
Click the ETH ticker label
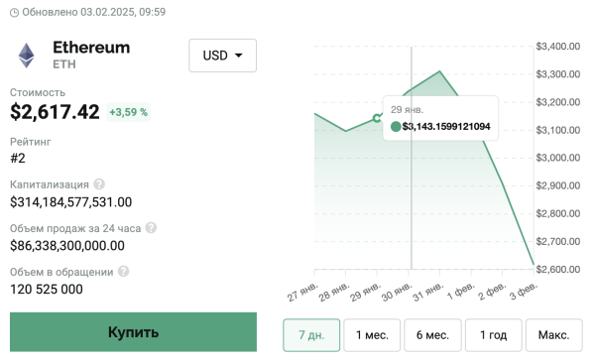(x=64, y=64)
